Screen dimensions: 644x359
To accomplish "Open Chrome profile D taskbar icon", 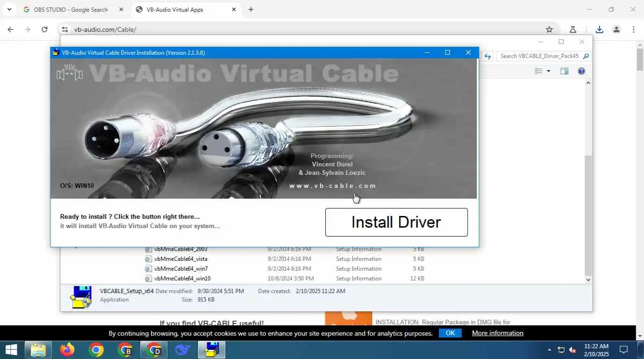I will point(154,350).
